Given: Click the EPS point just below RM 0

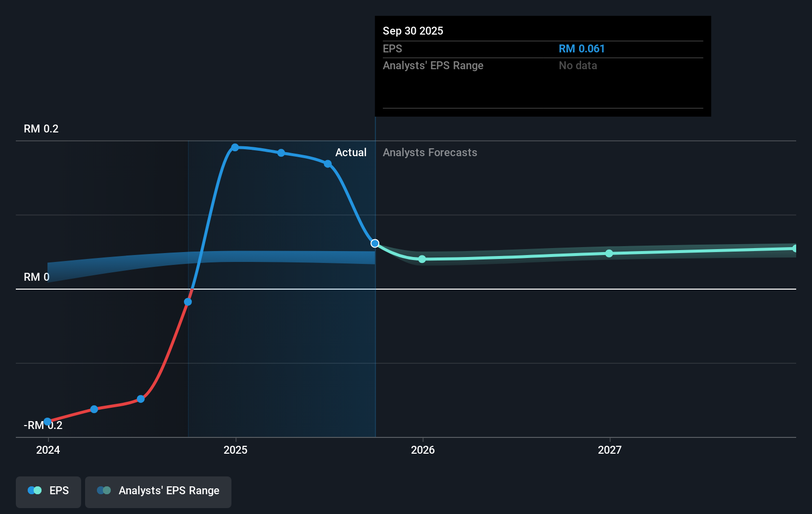Looking at the screenshot, I should 188,302.
